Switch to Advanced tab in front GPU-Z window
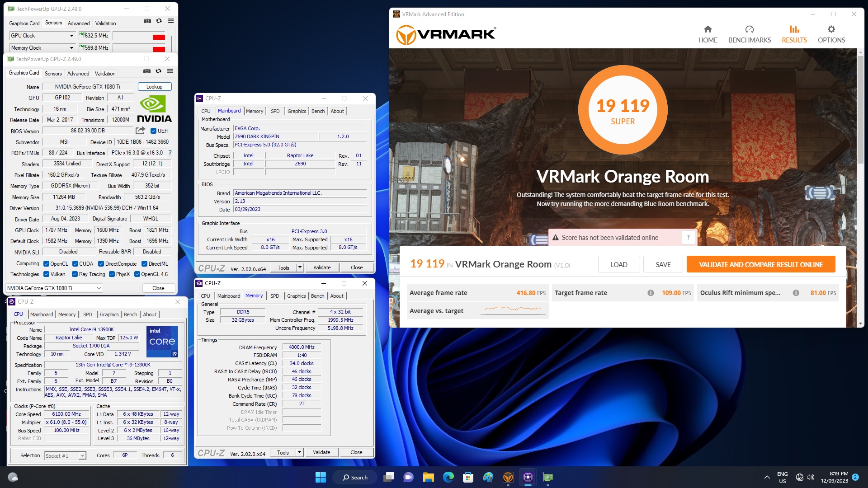Image resolution: width=868 pixels, height=488 pixels. pos(78,74)
